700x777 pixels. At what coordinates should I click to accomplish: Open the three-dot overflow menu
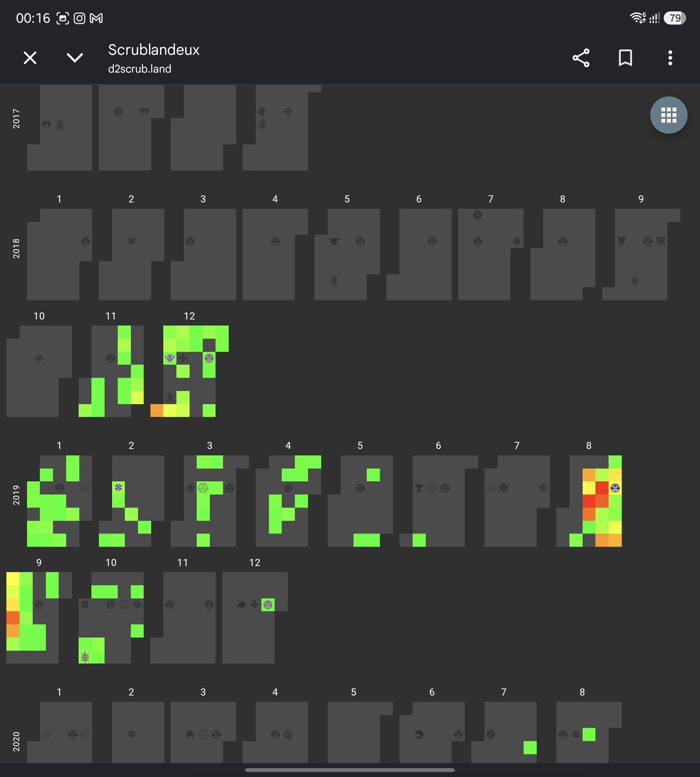click(x=670, y=58)
